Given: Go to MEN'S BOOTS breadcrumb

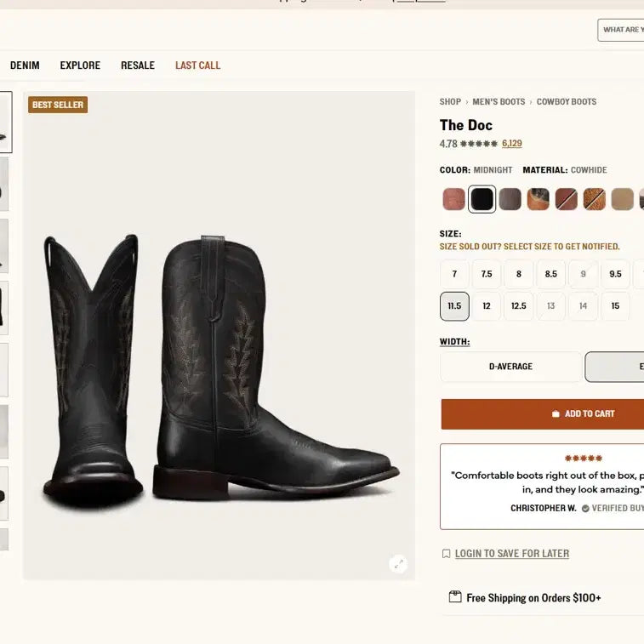Looking at the screenshot, I should pyautogui.click(x=499, y=101).
